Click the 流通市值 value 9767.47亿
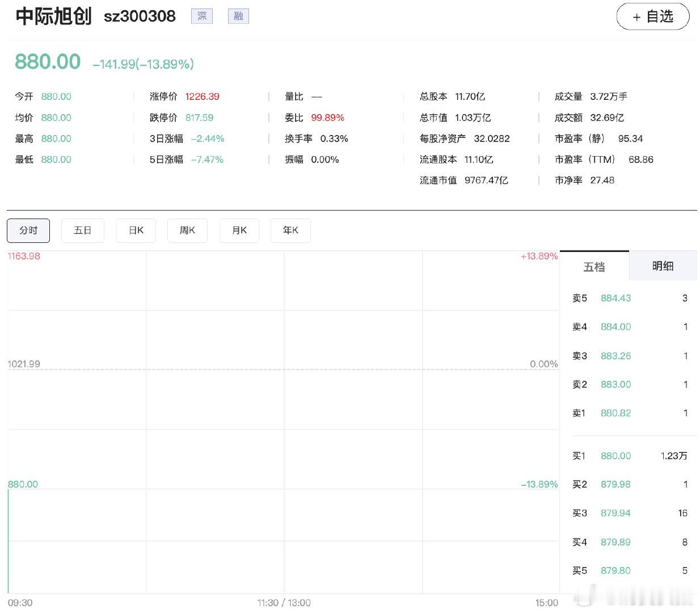This screenshot has height=613, width=700. point(486,180)
